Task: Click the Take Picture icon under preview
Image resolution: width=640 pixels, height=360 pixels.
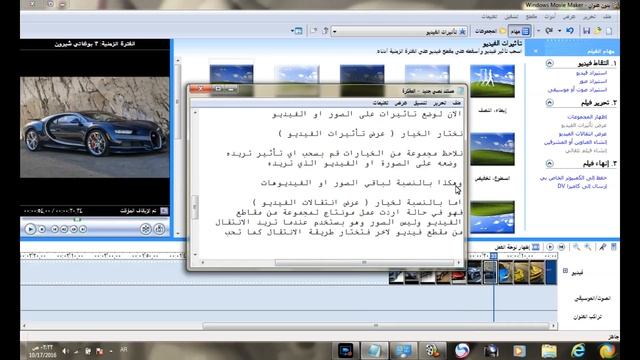Action: pos(160,229)
